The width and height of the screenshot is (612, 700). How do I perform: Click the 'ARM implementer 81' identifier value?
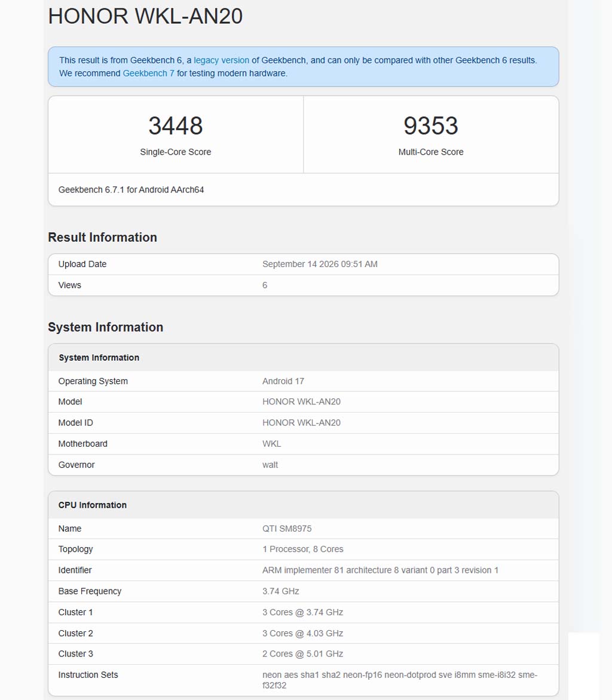point(380,570)
